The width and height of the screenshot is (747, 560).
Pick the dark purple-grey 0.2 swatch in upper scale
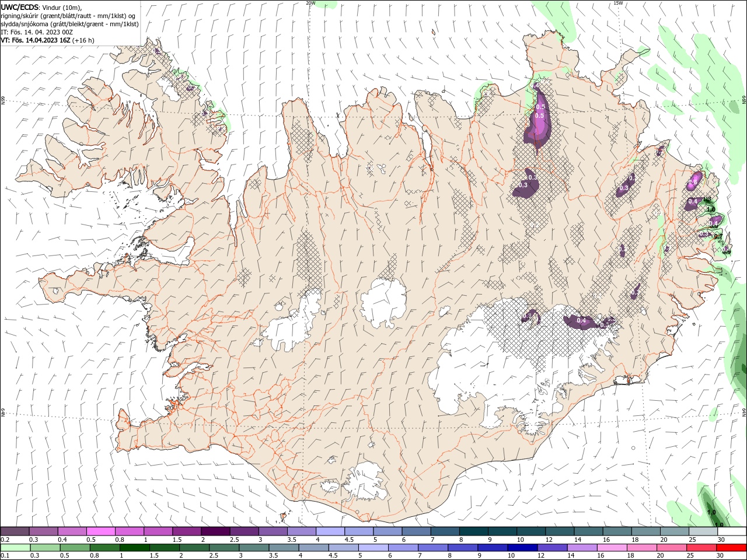(x=15, y=531)
